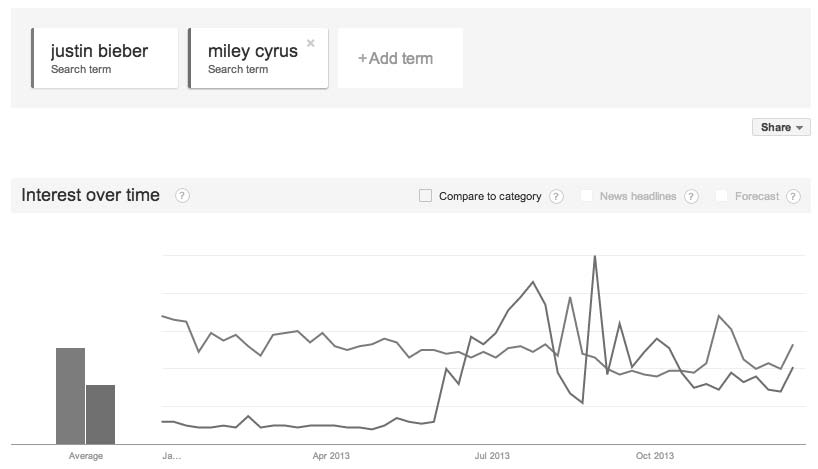Image resolution: width=818 pixels, height=469 pixels.
Task: Click the Oct 2013 axis label
Action: tap(655, 455)
